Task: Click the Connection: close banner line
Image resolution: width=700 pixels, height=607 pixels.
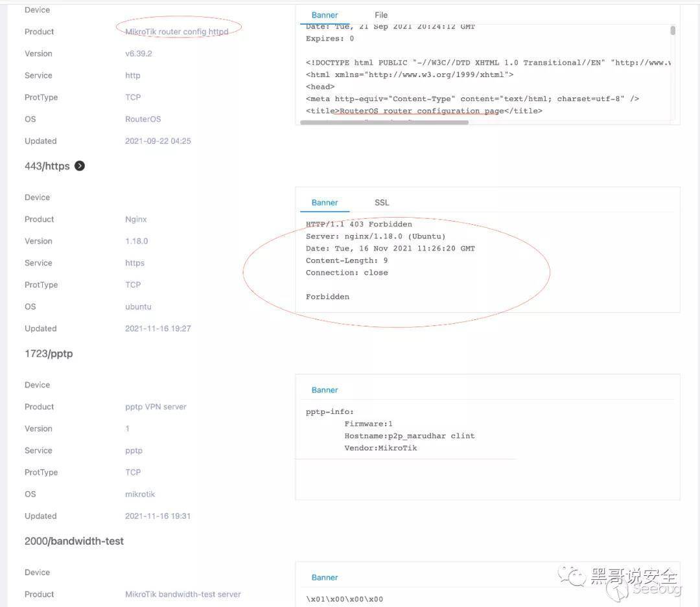Action: 347,272
